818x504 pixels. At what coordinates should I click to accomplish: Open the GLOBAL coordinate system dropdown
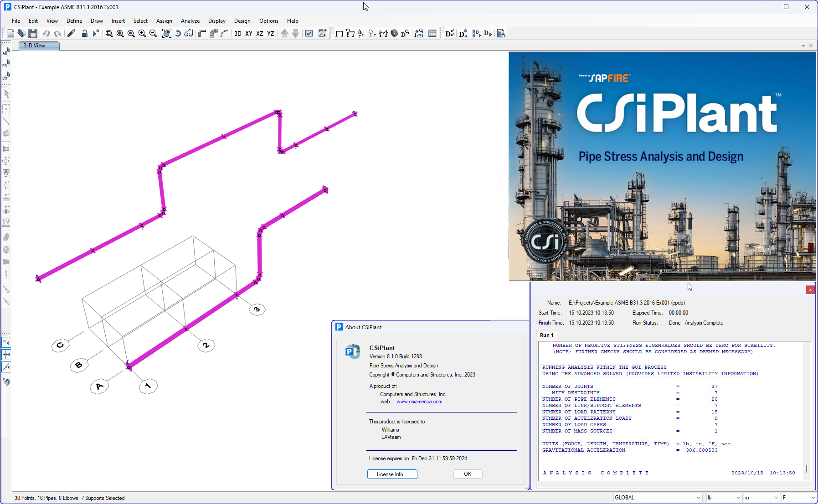coord(658,498)
